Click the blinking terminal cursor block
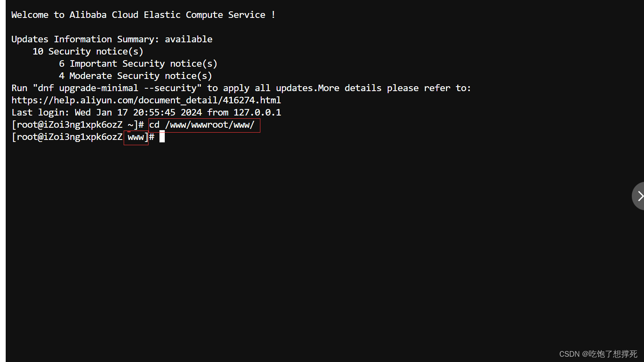 pos(162,137)
